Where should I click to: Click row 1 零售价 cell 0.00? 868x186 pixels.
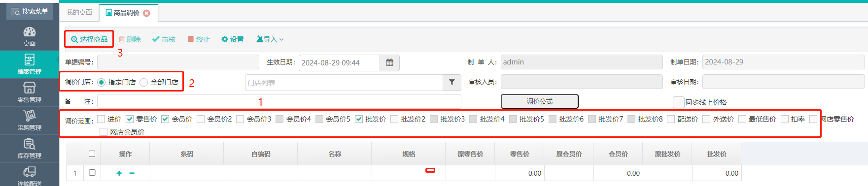point(520,173)
